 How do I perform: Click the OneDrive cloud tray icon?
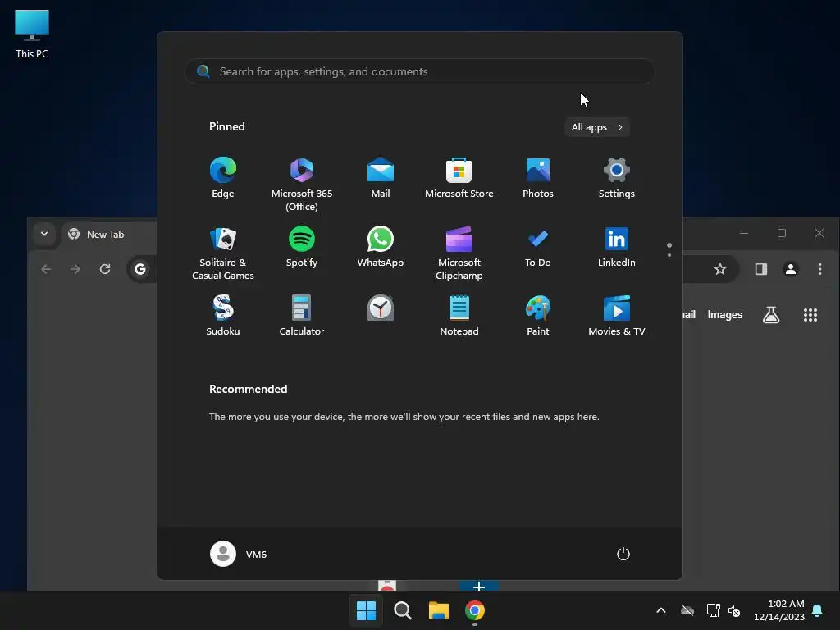pos(687,610)
